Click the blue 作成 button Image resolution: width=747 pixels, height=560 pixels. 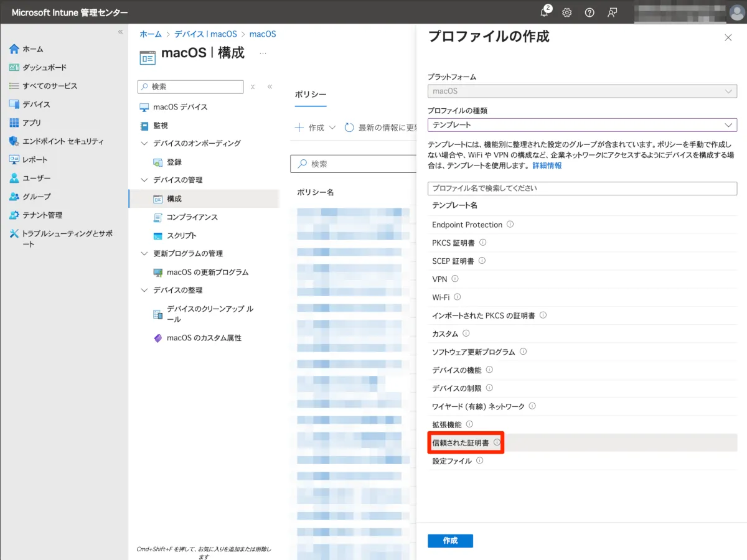450,541
